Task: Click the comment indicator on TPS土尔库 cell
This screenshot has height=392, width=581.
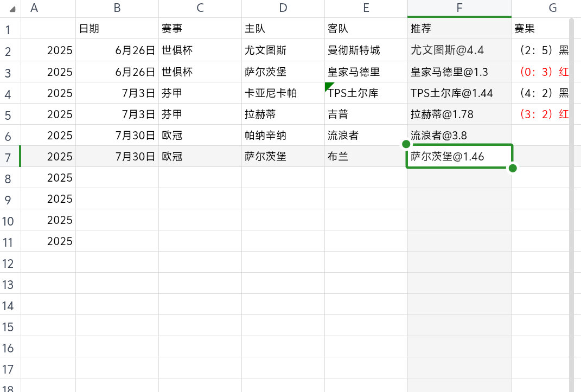Action: [x=328, y=86]
